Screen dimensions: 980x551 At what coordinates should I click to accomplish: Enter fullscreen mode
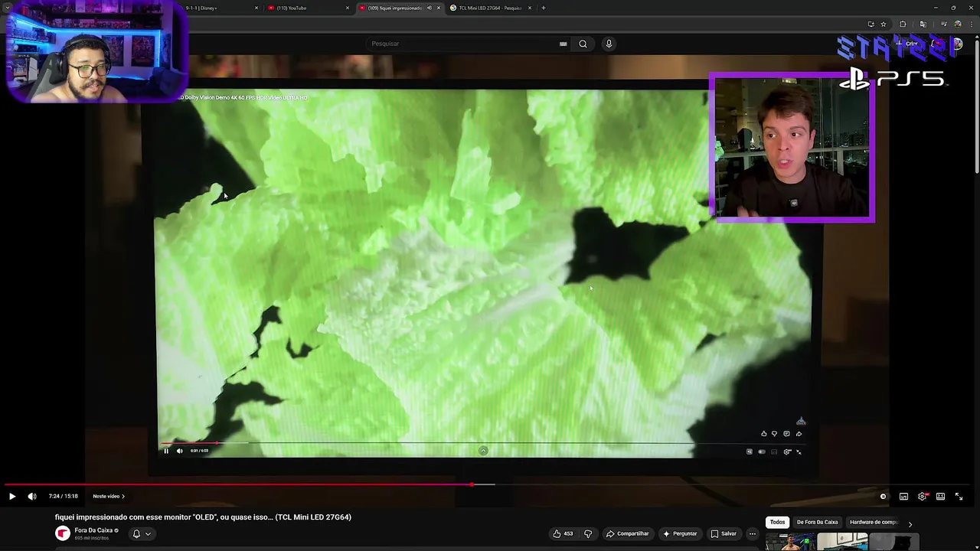point(959,497)
